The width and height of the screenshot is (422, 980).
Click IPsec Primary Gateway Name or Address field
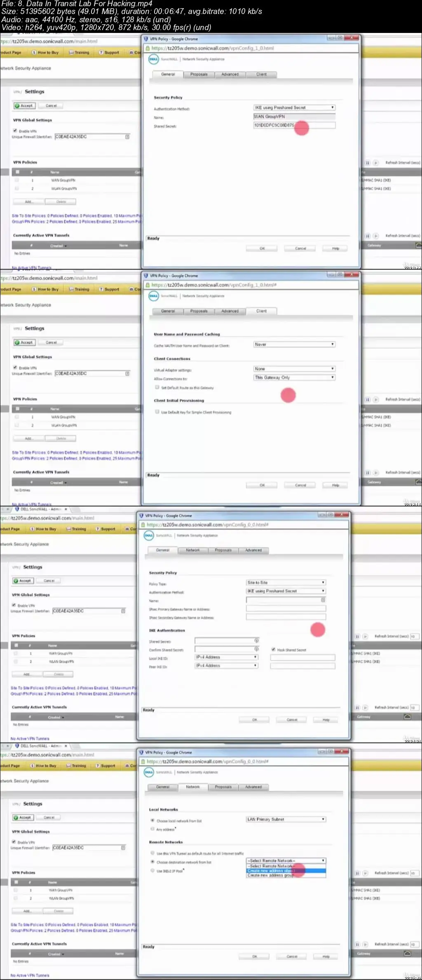(x=286, y=609)
